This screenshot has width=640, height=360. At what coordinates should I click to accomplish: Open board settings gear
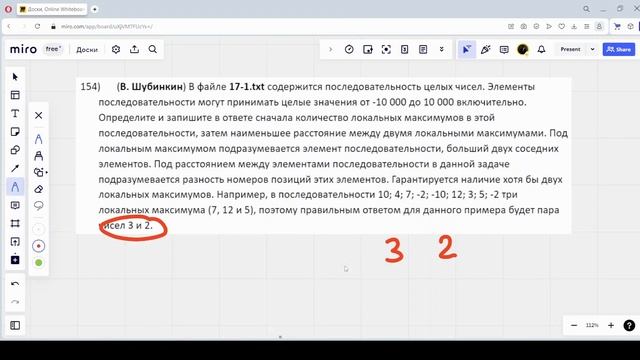pos(116,49)
